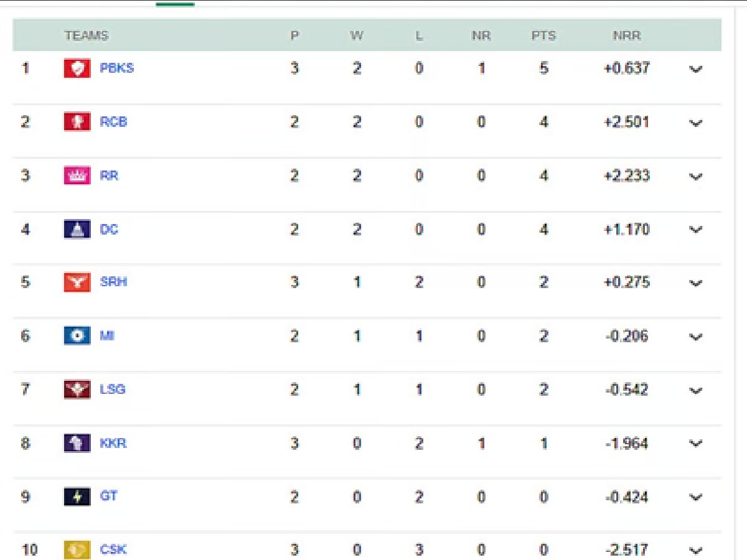Click the GT team logo icon
Viewport: 747px width, 560px height.
point(77,497)
